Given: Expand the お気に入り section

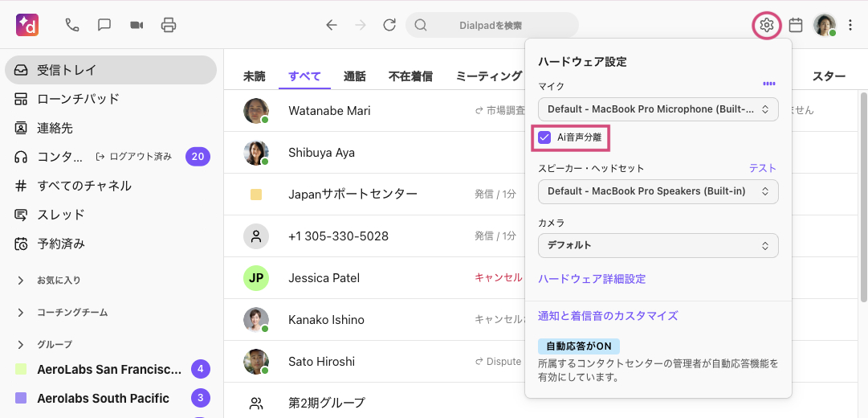Looking at the screenshot, I should pyautogui.click(x=21, y=281).
